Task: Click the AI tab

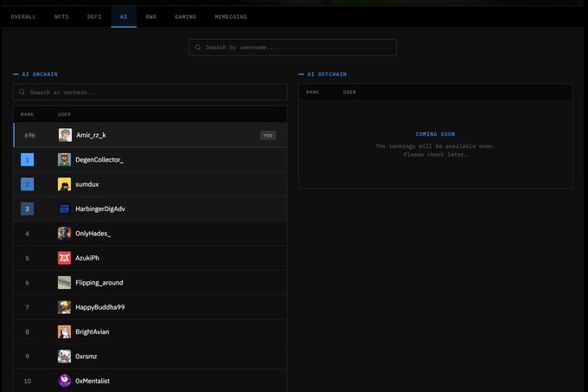Action: [x=124, y=17]
